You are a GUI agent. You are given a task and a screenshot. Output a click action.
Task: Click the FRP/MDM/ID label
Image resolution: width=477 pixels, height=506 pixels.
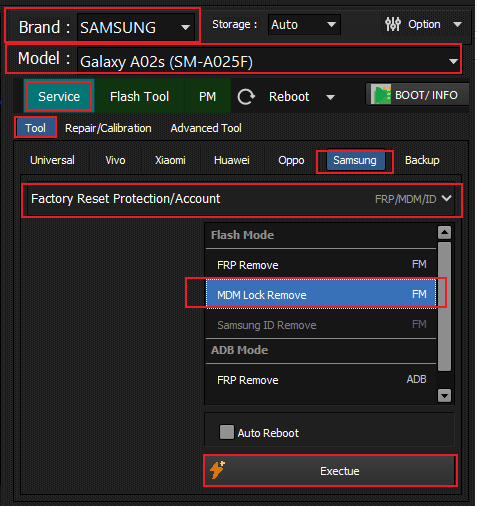(406, 199)
